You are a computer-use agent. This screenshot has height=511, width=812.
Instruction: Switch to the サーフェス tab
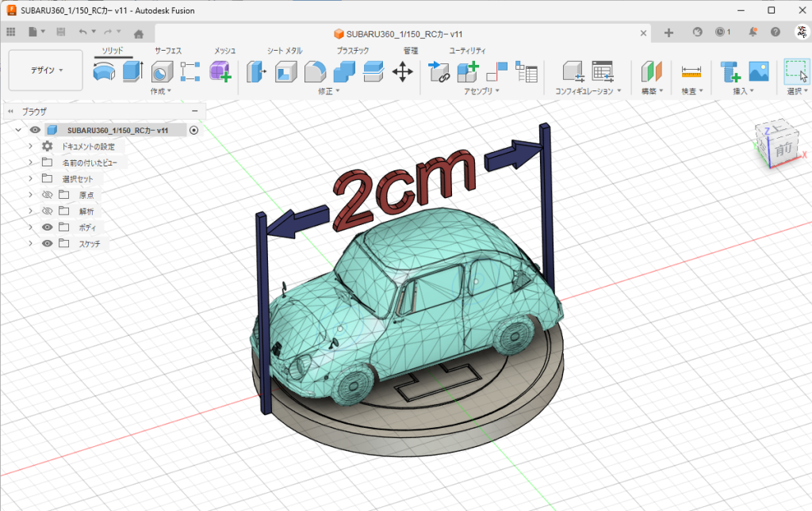168,51
